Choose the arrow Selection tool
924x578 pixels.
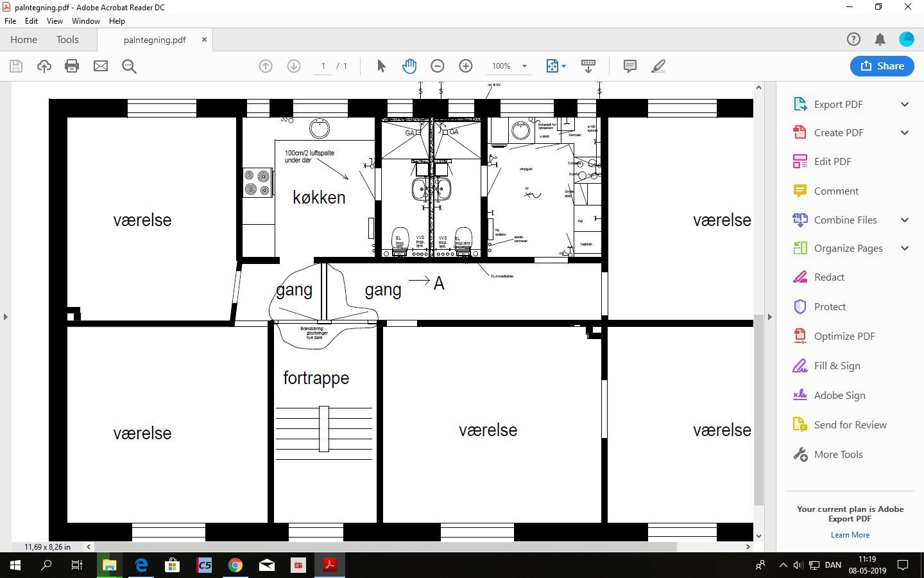pyautogui.click(x=381, y=66)
